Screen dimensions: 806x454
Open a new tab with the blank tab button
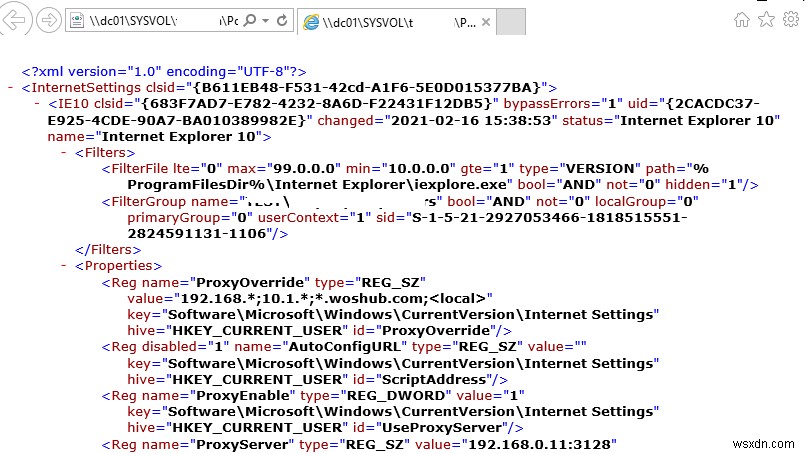(511, 22)
